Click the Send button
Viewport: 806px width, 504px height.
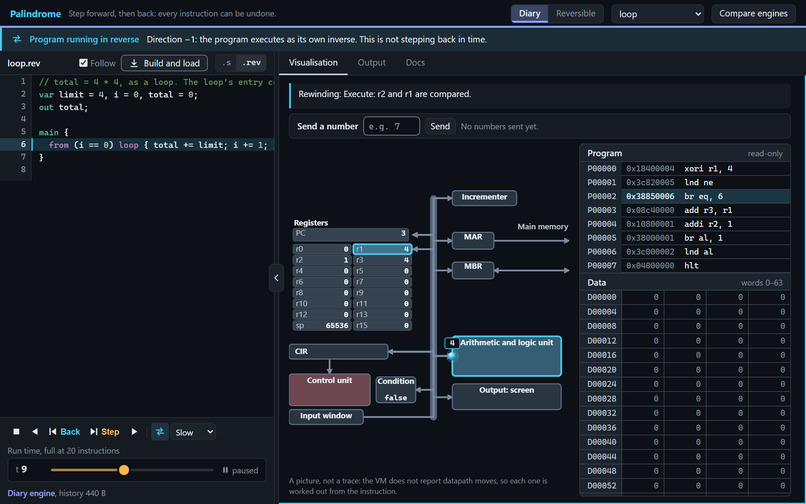440,127
